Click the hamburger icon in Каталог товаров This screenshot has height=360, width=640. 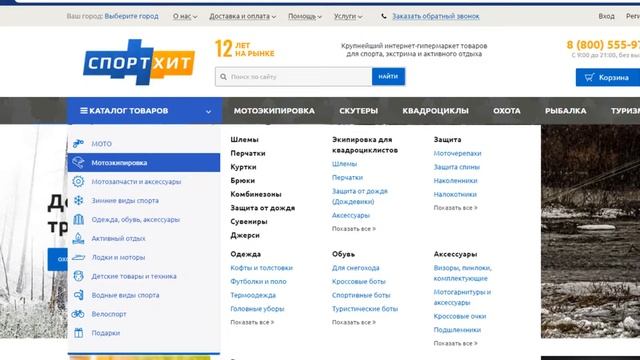point(84,111)
